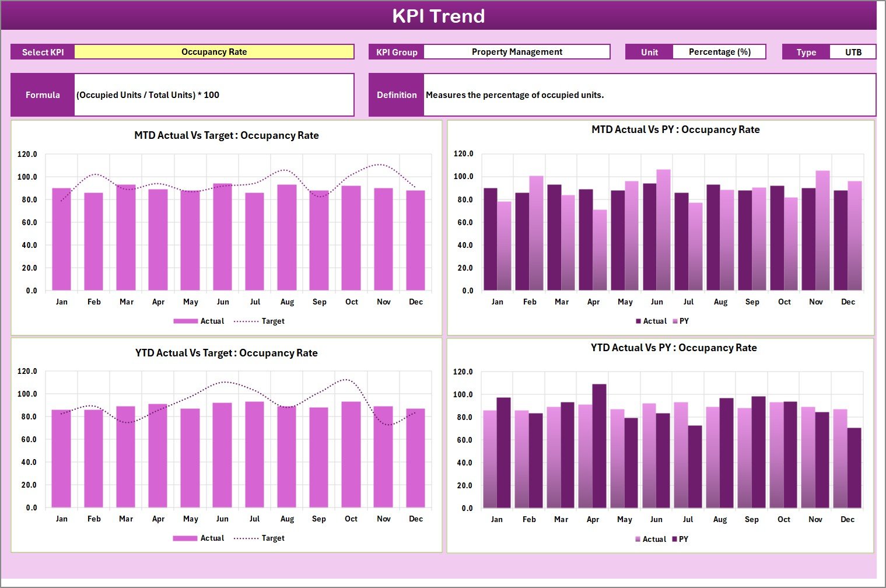Image resolution: width=886 pixels, height=588 pixels.
Task: Click the June bar in YTD Actual chart
Action: [x=222, y=455]
